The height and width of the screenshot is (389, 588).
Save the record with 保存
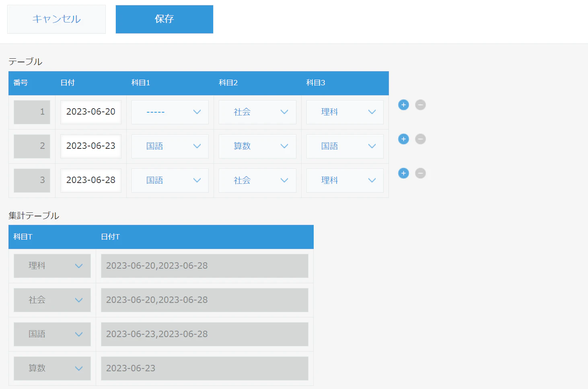(x=164, y=19)
